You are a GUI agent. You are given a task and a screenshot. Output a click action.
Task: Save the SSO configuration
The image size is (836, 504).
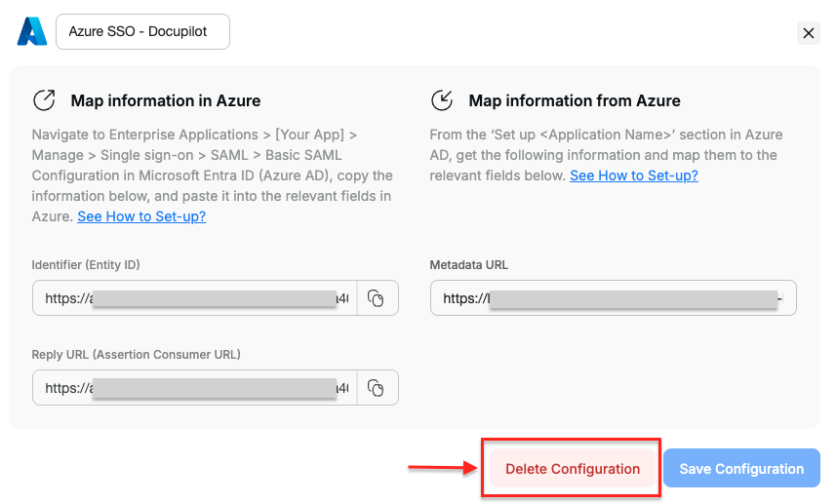pos(741,468)
